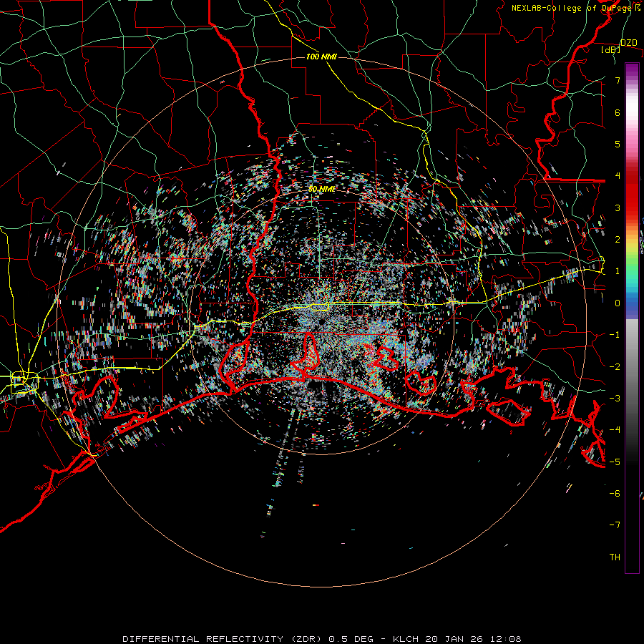Click the 2 value on color scale
Image resolution: width=644 pixels, height=644 pixels.
point(618,240)
